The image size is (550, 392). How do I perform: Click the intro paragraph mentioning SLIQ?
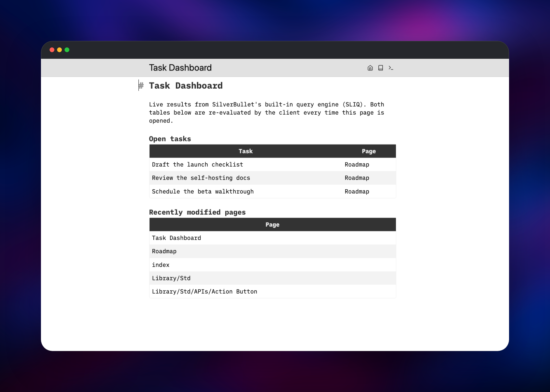[x=267, y=113]
